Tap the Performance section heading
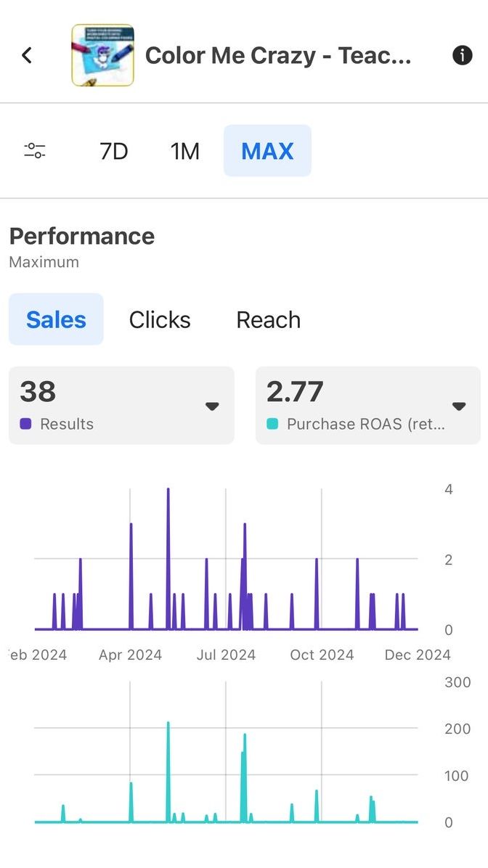Viewport: 488px width, 868px height. coord(82,236)
